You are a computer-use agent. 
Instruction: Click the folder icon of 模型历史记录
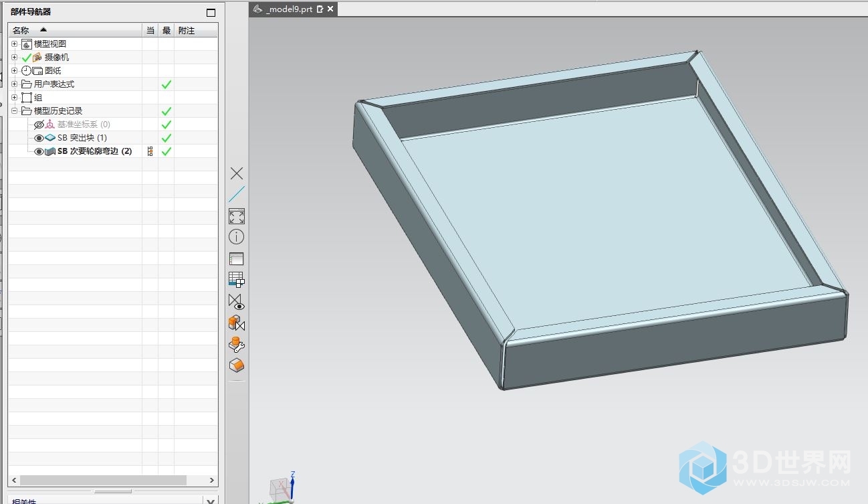pyautogui.click(x=27, y=111)
